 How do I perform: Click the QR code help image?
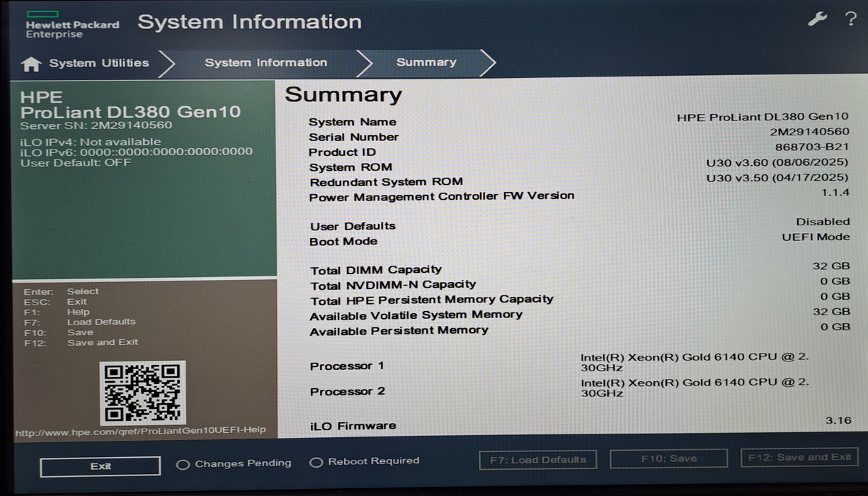click(142, 393)
